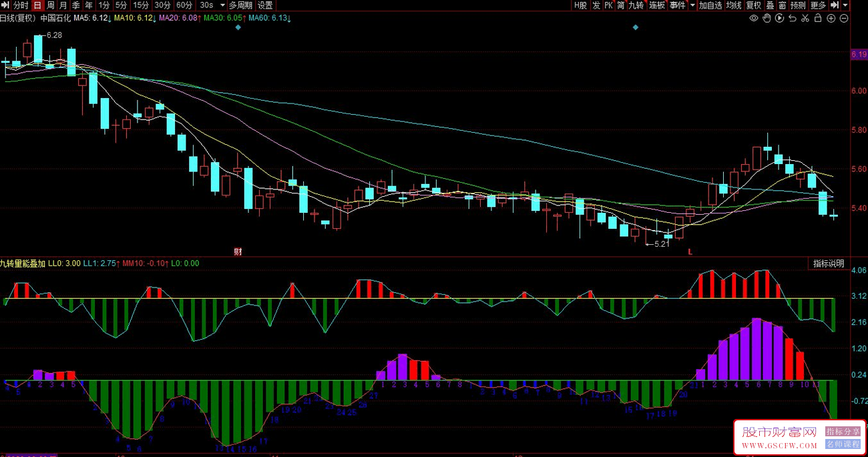Select the 月 monthly period tab
The width and height of the screenshot is (868, 457).
63,5
